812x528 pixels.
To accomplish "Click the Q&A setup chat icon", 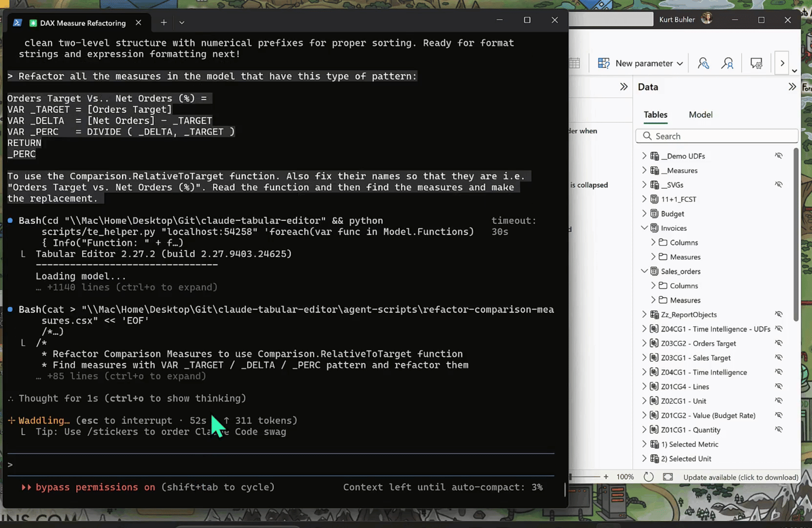I will [x=756, y=64].
